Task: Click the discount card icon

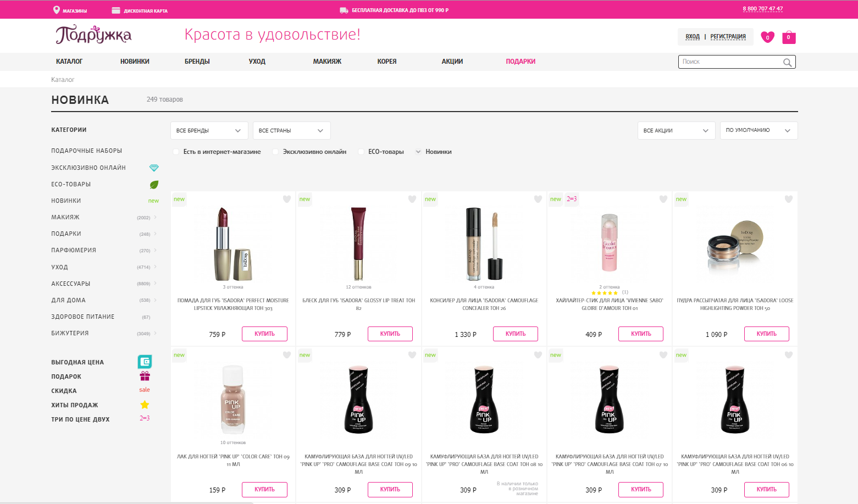Action: click(116, 10)
